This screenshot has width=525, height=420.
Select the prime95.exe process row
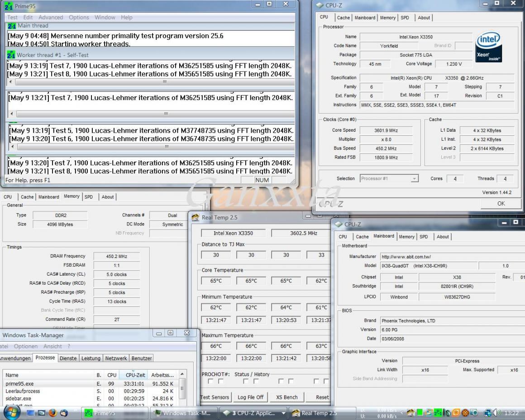(91, 384)
